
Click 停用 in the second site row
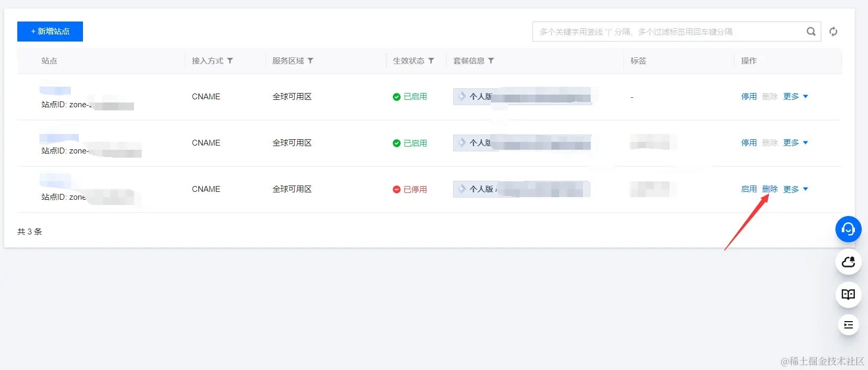[749, 143]
